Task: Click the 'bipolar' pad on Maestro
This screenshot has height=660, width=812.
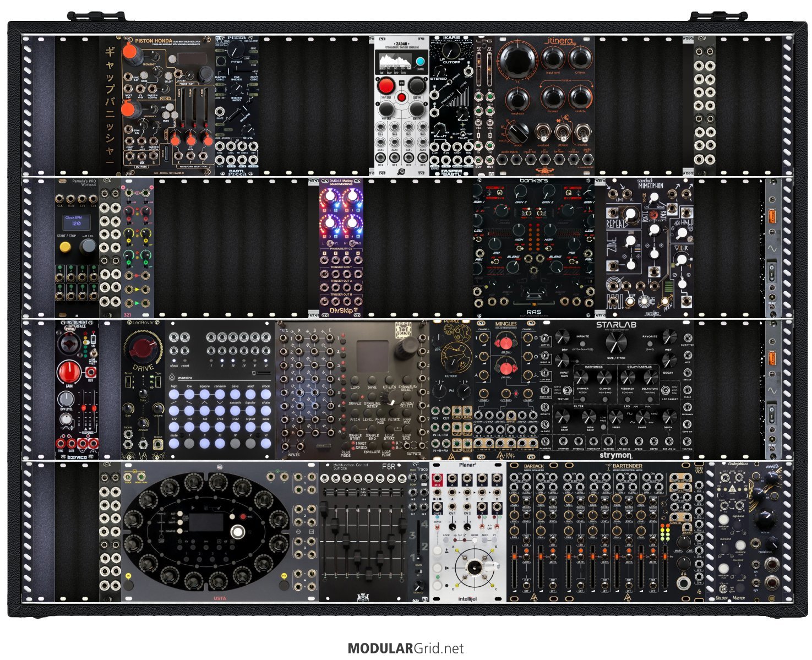Action: (250, 411)
